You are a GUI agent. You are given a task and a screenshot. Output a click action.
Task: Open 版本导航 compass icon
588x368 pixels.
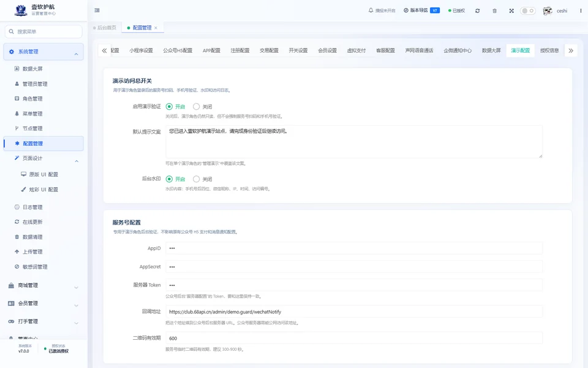click(x=405, y=10)
